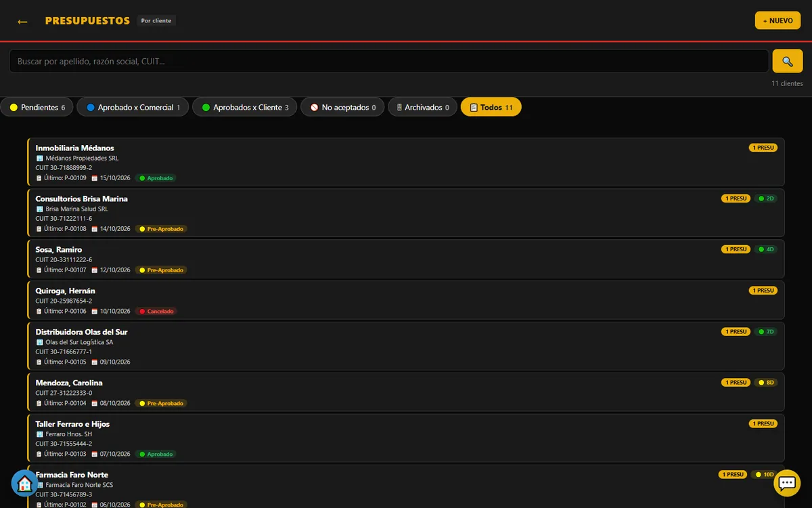
Task: Click CUIT 27-31222333-0 text
Action: click(64, 393)
